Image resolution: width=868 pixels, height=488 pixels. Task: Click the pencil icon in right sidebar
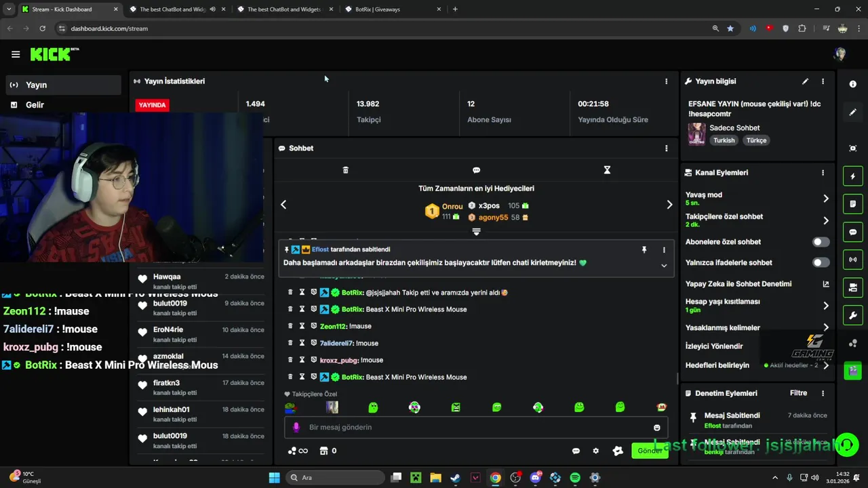pyautogui.click(x=852, y=113)
